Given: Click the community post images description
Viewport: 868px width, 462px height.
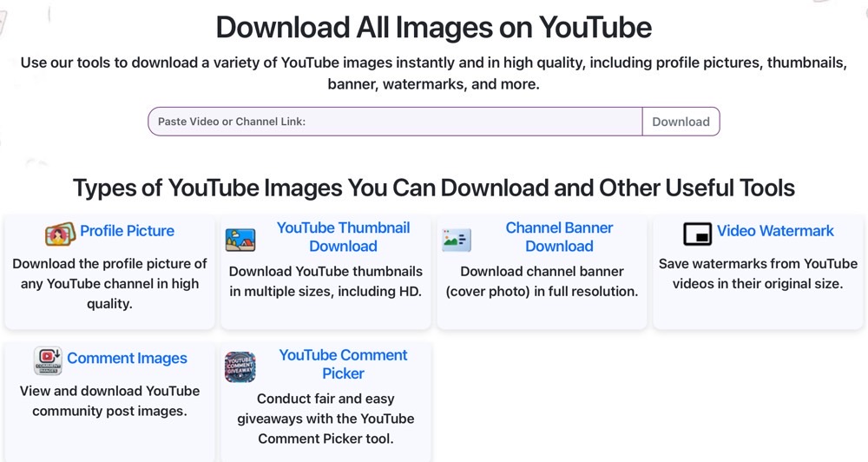Looking at the screenshot, I should 109,401.
